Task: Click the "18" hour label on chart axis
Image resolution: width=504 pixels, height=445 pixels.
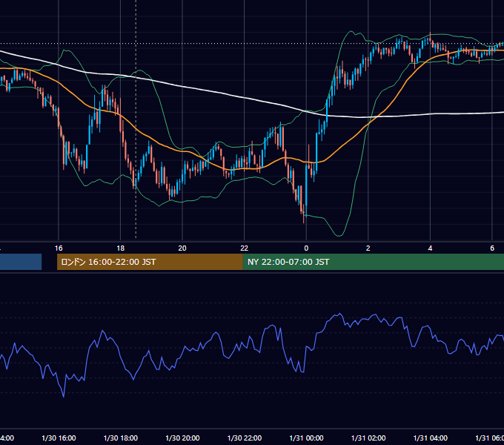Action: [121, 248]
